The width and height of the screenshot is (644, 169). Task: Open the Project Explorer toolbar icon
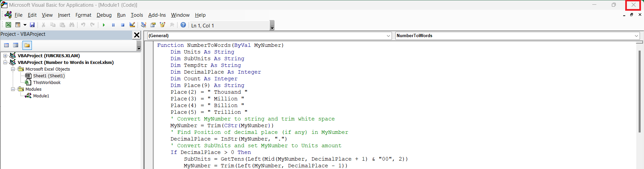143,25
